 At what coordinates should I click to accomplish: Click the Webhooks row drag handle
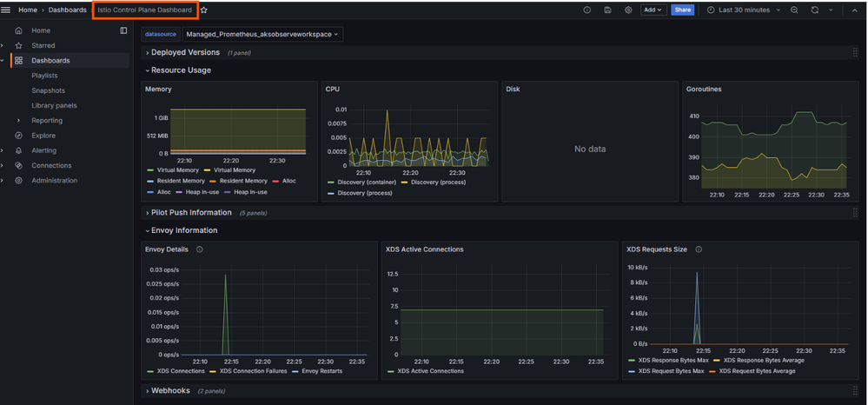coord(855,390)
